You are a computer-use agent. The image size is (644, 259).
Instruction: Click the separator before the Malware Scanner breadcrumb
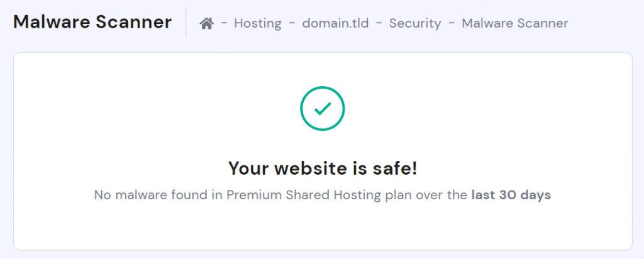pyautogui.click(x=451, y=24)
